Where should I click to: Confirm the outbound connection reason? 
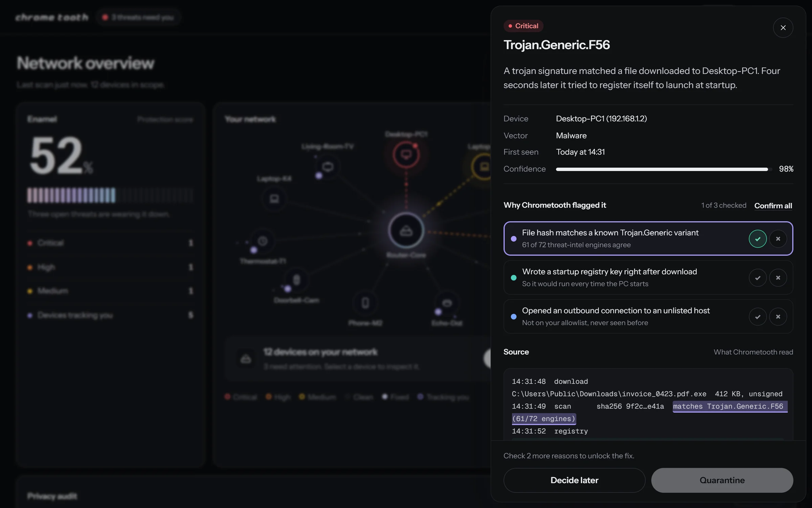758,316
